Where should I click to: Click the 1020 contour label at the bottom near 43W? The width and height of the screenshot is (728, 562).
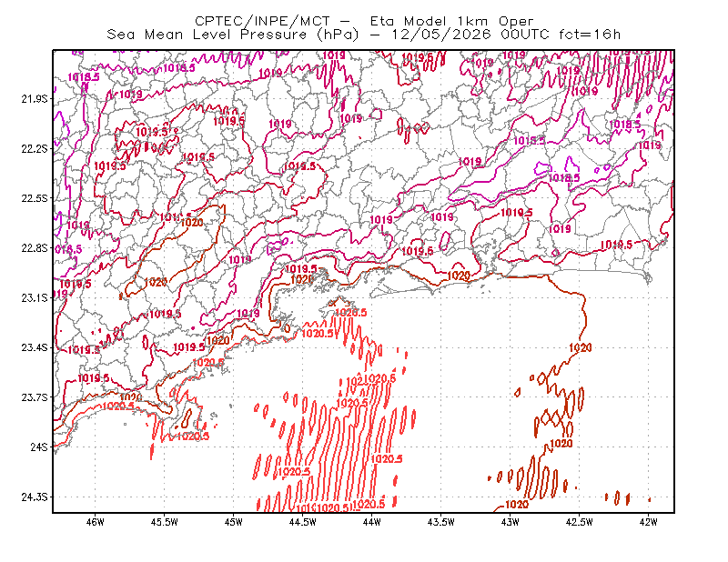point(516,505)
